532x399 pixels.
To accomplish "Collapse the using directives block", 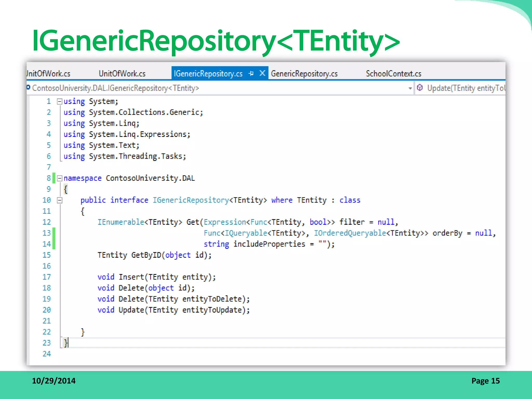I will point(59,101).
